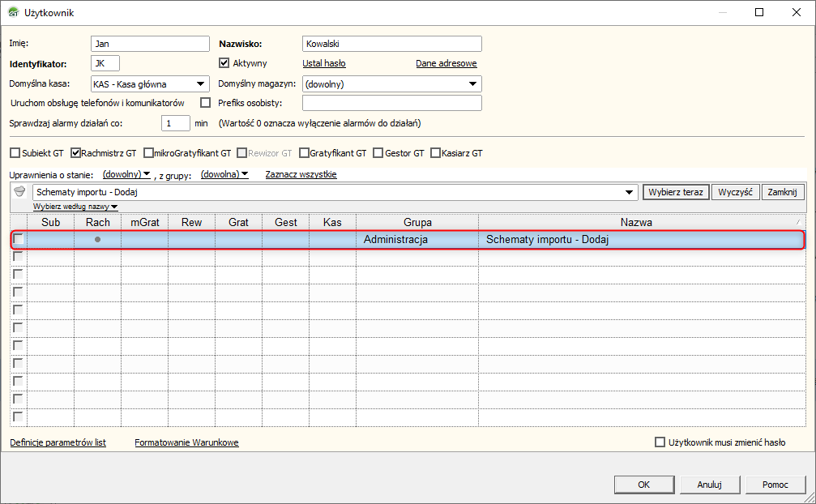Image resolution: width=816 pixels, height=504 pixels.
Task: Select the Administracja group cell
Action: [x=417, y=239]
